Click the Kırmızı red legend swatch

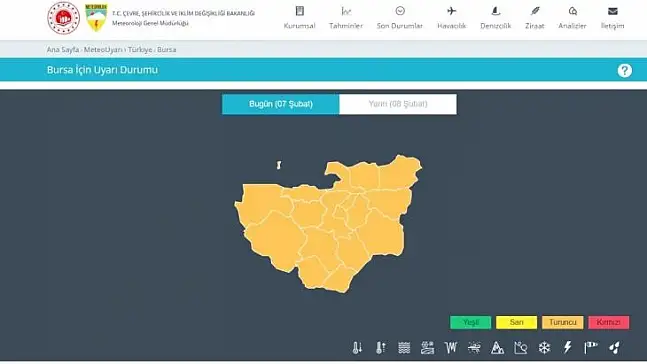click(x=609, y=322)
